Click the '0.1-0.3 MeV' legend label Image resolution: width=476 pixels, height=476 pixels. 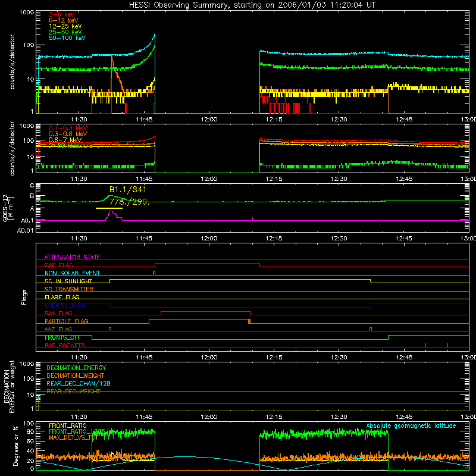pos(68,128)
